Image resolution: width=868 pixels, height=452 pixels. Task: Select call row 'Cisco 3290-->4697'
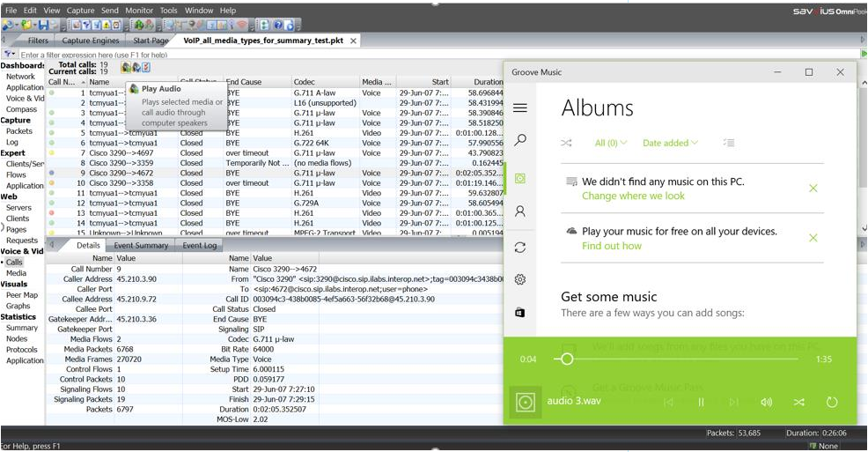(276, 153)
